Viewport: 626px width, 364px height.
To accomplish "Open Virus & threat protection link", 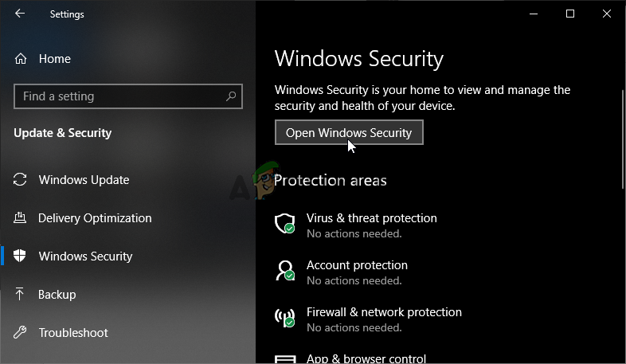I will 371,218.
